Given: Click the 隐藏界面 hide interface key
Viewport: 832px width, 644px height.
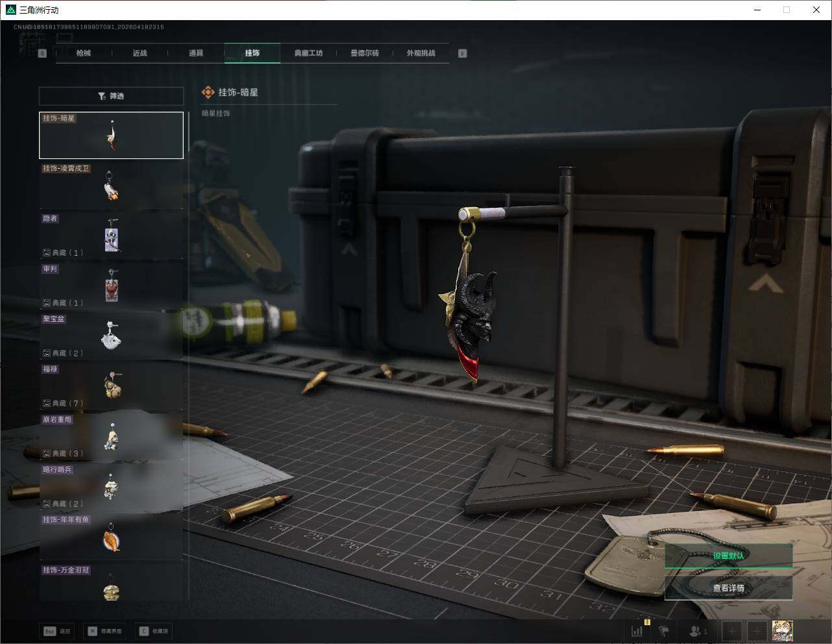Looking at the screenshot, I should coord(105,631).
